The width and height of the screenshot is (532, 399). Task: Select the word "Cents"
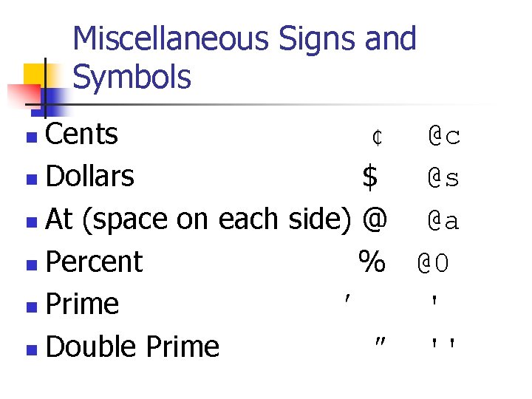(81, 134)
